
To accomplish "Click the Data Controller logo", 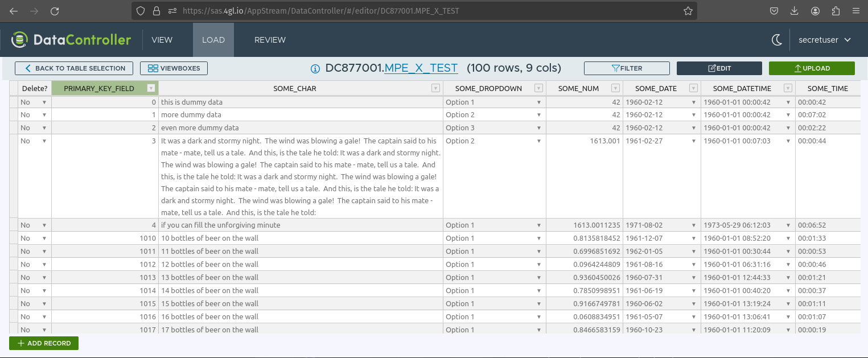I will pyautogui.click(x=71, y=40).
